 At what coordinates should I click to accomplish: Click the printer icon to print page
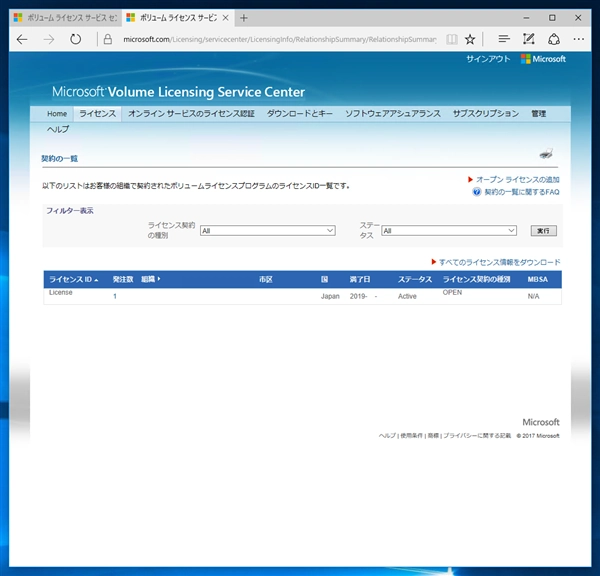click(546, 154)
